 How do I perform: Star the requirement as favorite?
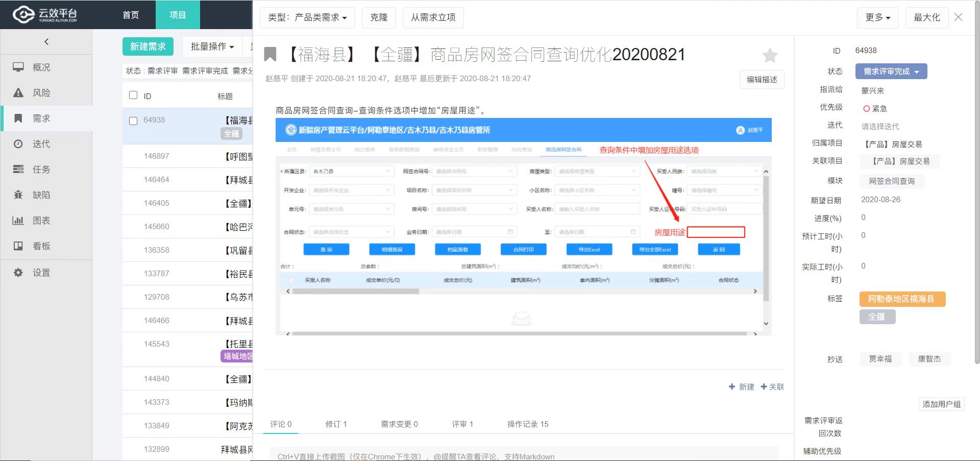(770, 55)
